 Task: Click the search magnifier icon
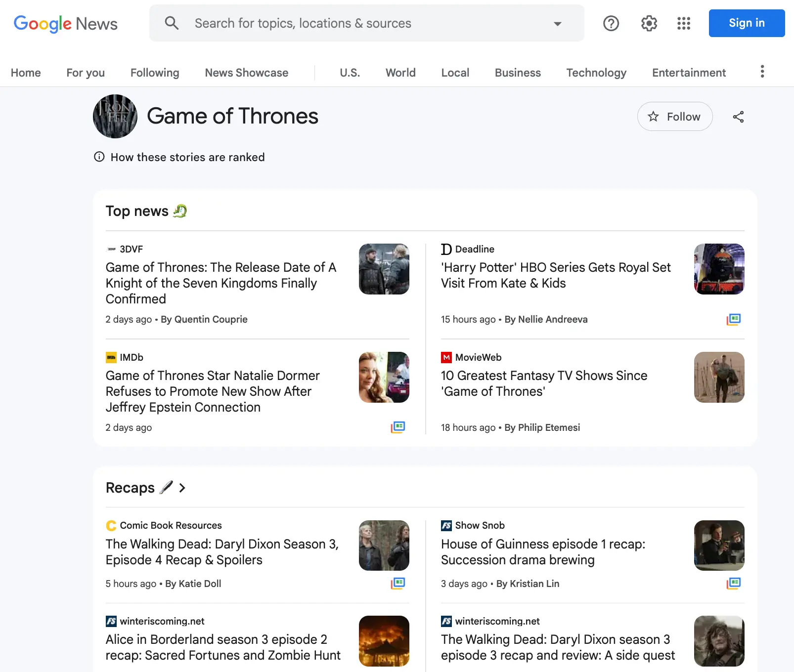tap(172, 23)
